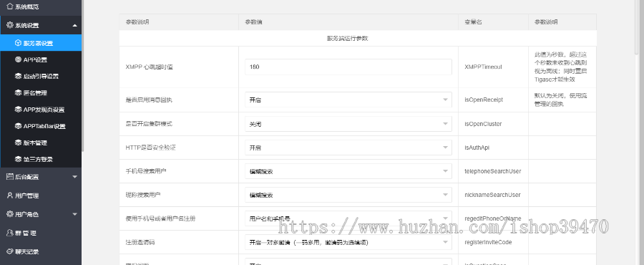Click the home icon beside 系统概览
The image size is (644, 265).
point(10,7)
